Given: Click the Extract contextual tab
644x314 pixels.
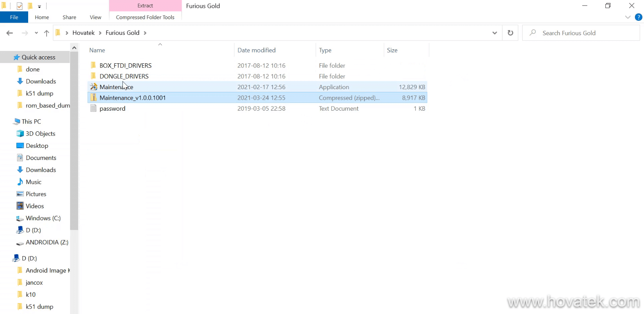Looking at the screenshot, I should pos(145,5).
